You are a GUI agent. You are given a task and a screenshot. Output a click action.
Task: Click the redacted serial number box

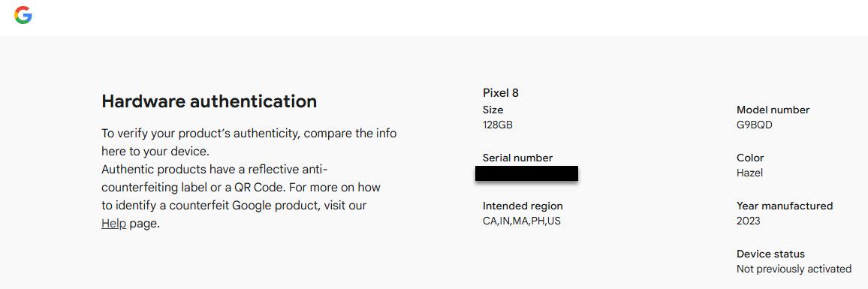[526, 173]
